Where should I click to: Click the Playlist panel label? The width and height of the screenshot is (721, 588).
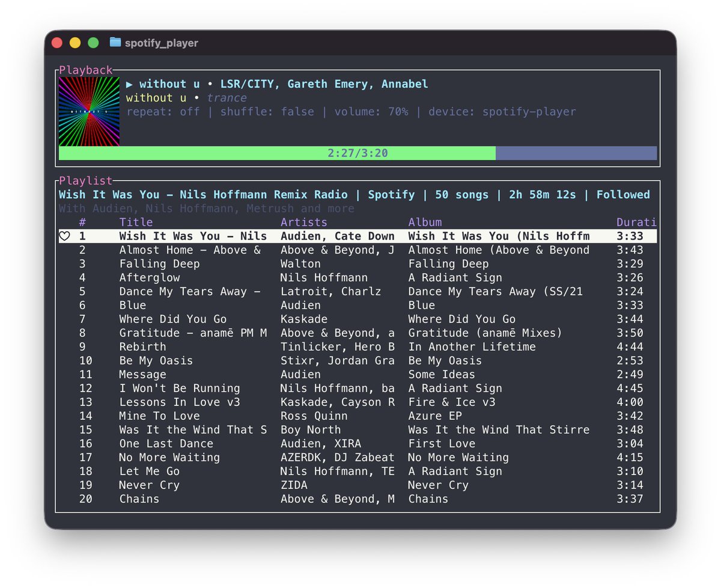click(x=86, y=181)
